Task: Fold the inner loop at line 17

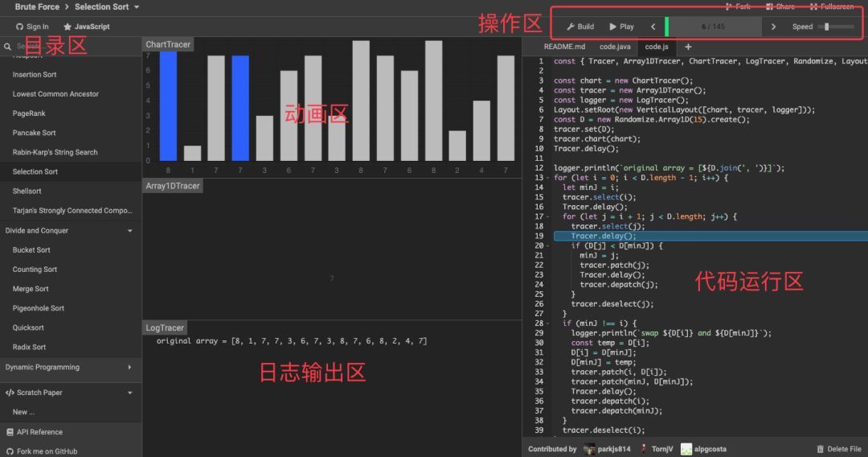Action: pyautogui.click(x=548, y=216)
